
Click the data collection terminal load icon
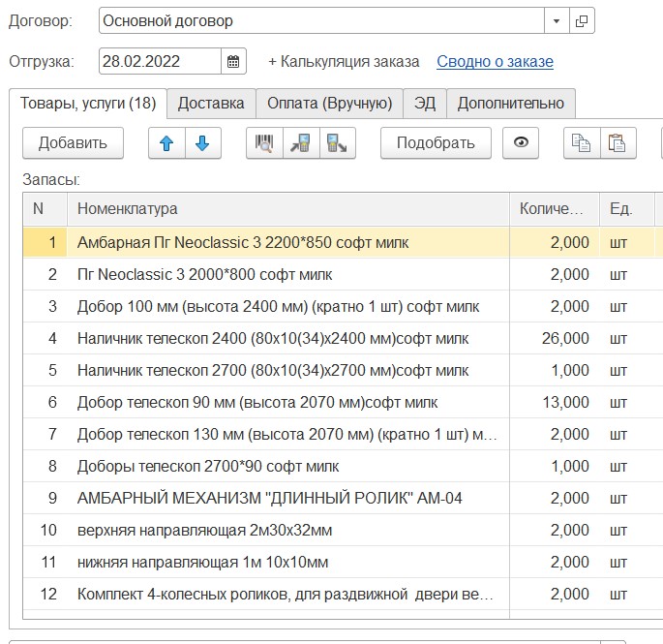(301, 143)
